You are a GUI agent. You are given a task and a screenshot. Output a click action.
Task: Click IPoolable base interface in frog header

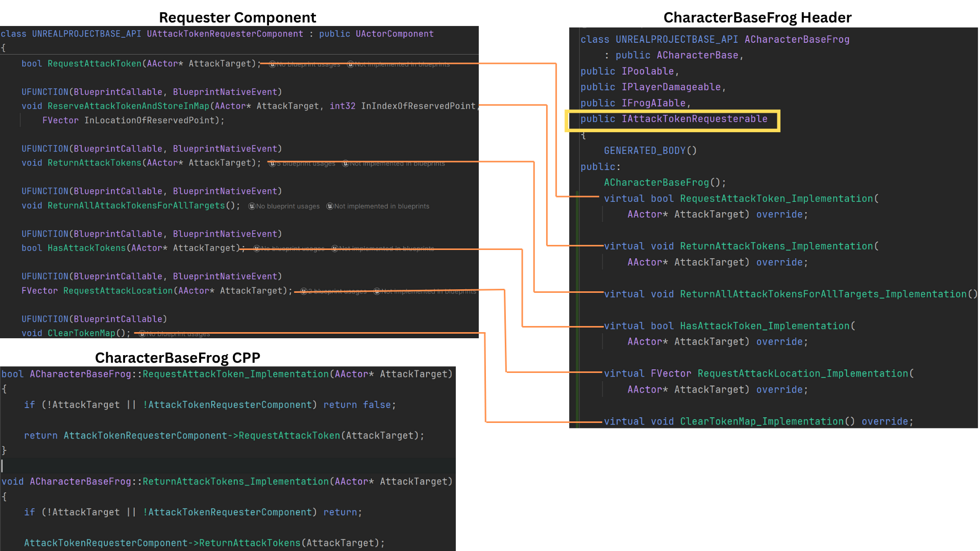(648, 71)
